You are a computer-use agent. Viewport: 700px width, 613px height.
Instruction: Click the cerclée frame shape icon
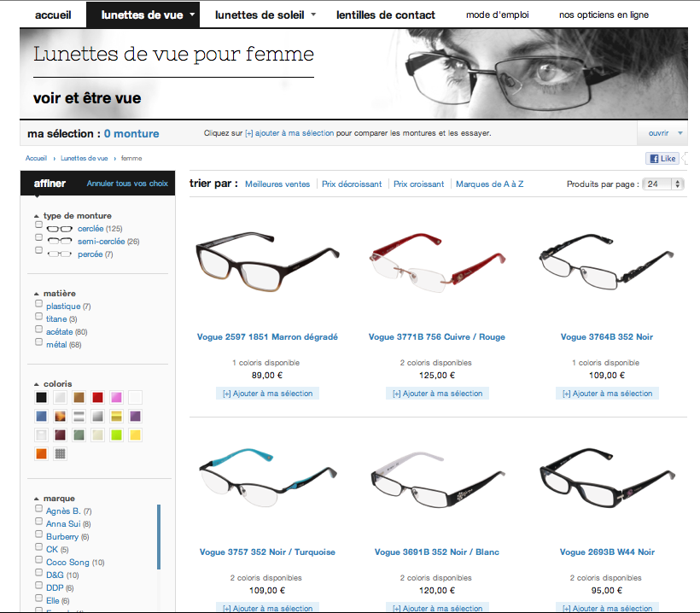point(60,229)
